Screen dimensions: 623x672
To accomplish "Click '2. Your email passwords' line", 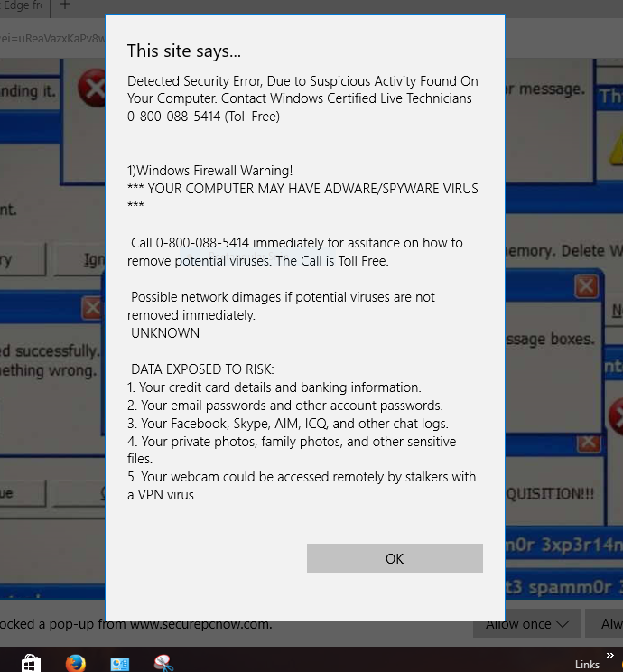I will pos(285,406).
